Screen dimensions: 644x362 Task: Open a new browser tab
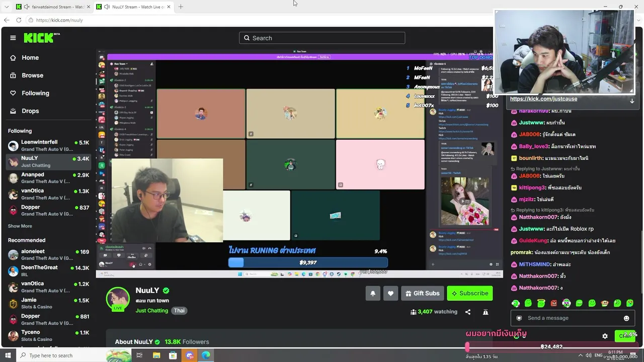pyautogui.click(x=181, y=7)
